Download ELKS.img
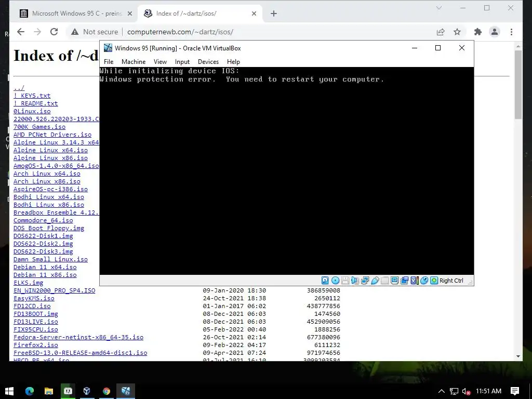This screenshot has width=532, height=399. click(28, 283)
